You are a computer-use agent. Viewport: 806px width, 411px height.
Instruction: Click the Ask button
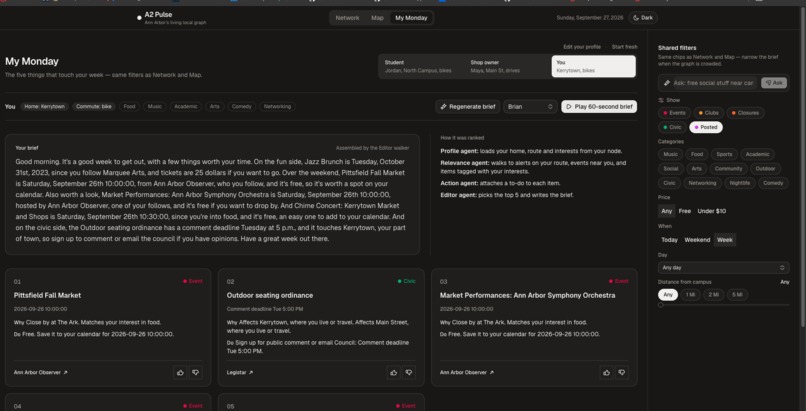(x=774, y=83)
